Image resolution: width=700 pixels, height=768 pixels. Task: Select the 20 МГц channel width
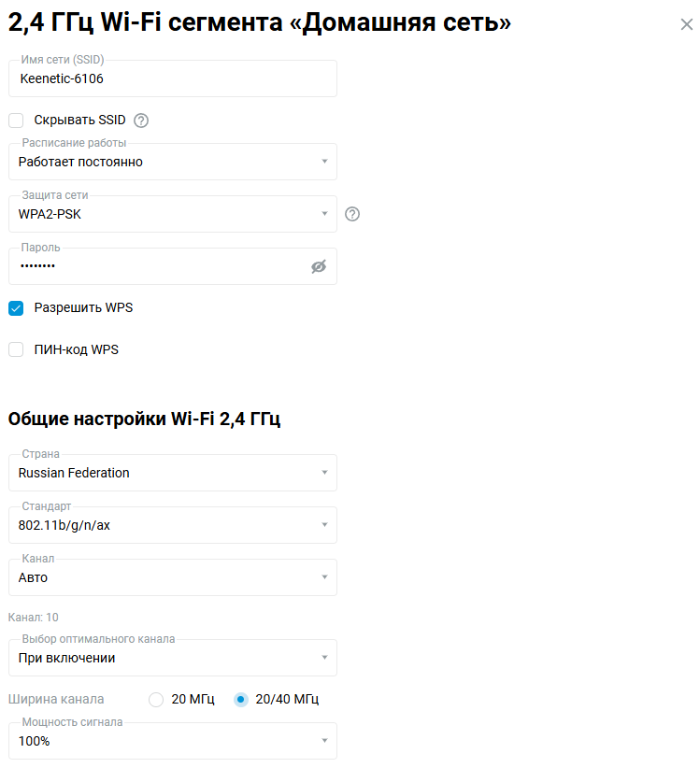pyautogui.click(x=156, y=700)
